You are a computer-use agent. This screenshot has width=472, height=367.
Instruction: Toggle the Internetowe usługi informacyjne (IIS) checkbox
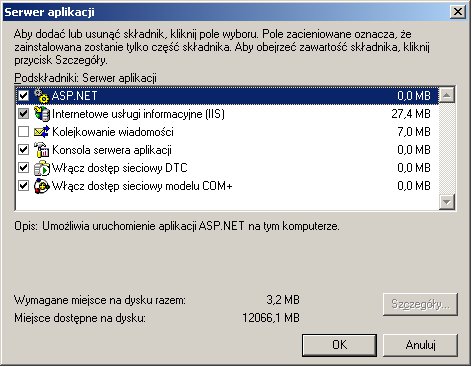[x=23, y=114]
